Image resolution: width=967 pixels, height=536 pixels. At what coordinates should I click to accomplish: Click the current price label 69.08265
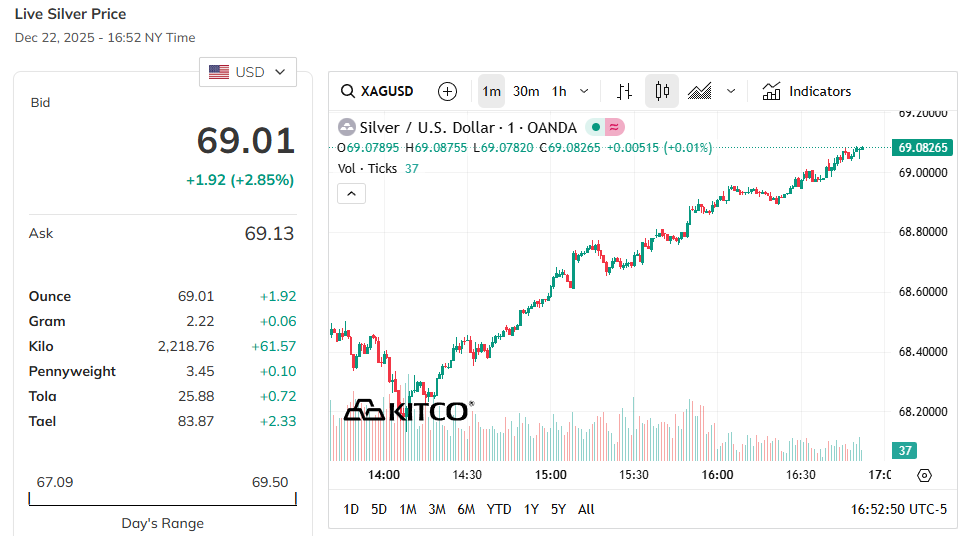tap(923, 147)
